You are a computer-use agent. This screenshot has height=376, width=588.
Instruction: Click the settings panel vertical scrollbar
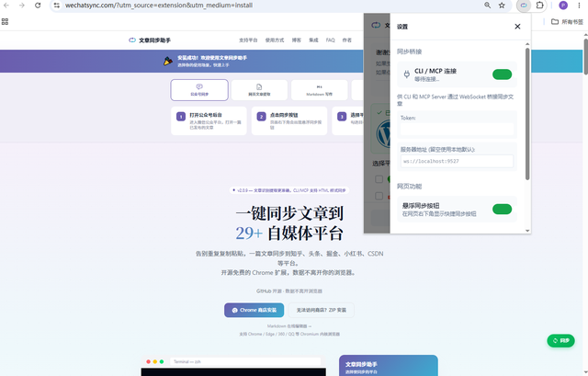tap(527, 113)
